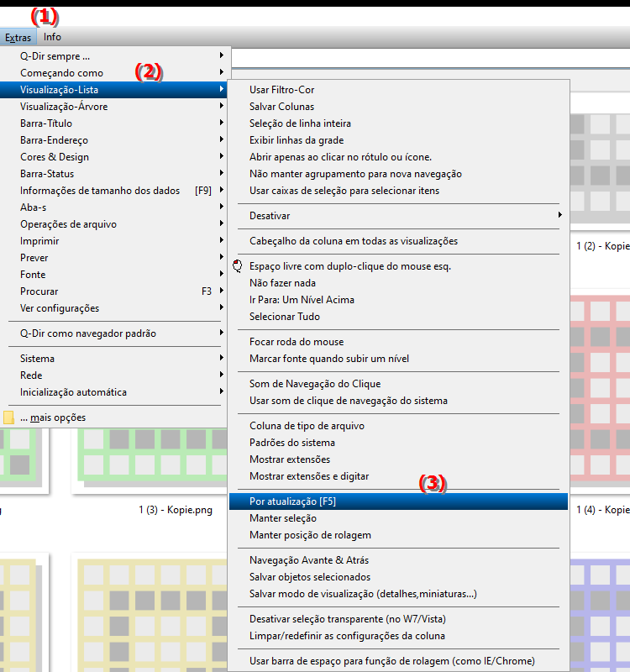This screenshot has width=630, height=672.
Task: Choose Manter posição de rolagem
Action: coord(398,535)
